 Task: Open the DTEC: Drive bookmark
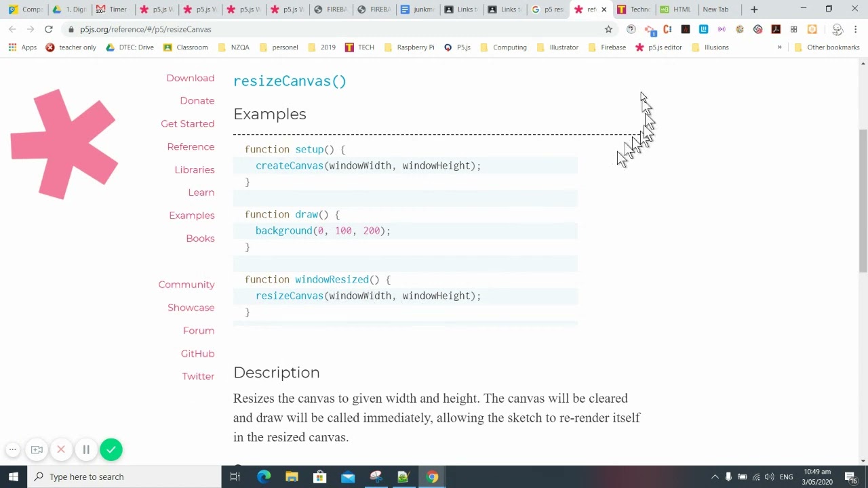point(130,47)
